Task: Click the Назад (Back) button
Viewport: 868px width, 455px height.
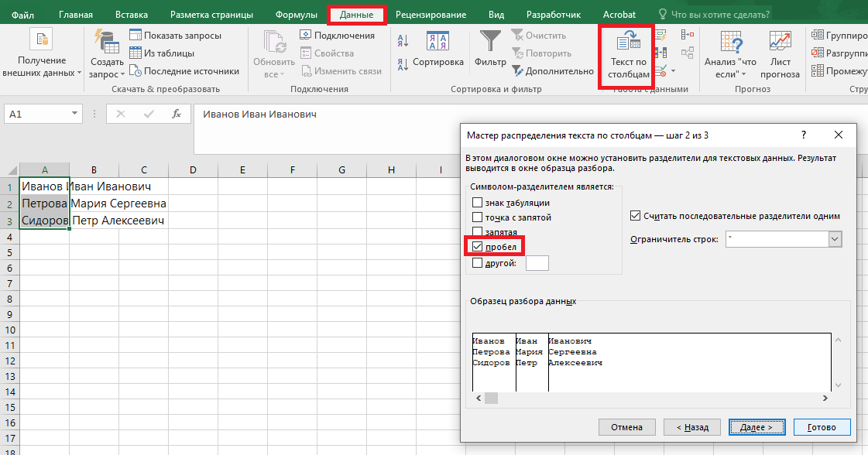Action: [692, 427]
